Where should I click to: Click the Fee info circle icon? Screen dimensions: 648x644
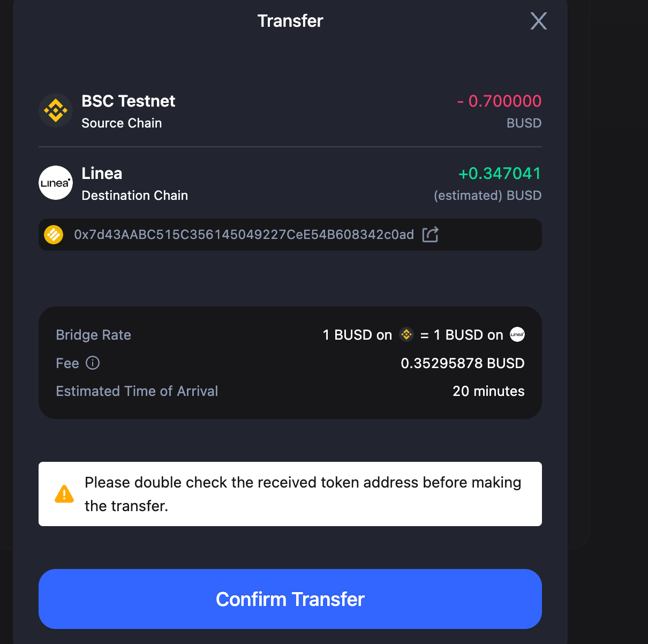click(93, 363)
